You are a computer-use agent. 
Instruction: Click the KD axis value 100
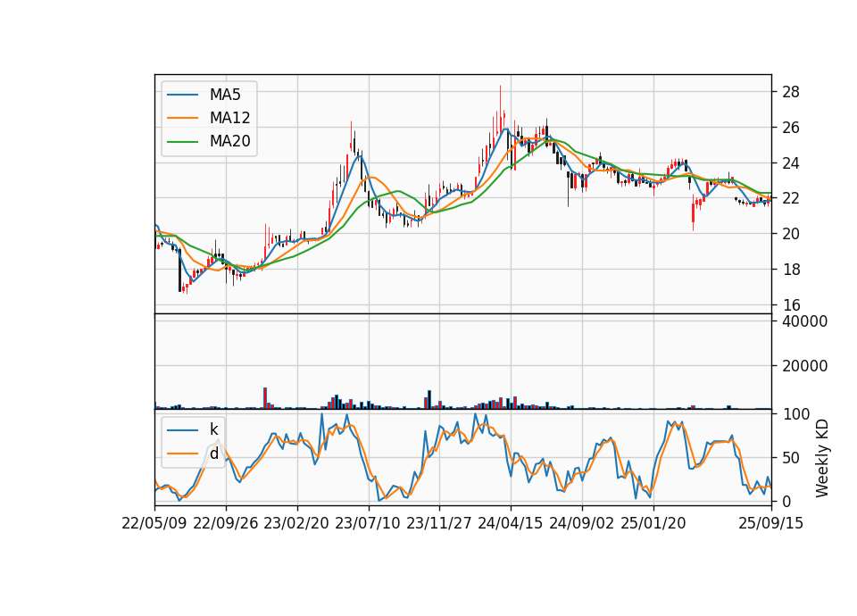pos(795,413)
